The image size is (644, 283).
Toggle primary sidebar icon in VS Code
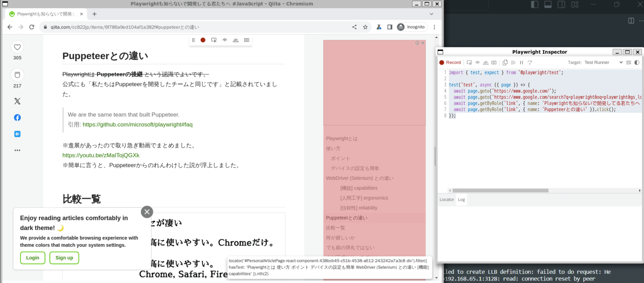(x=535, y=5)
